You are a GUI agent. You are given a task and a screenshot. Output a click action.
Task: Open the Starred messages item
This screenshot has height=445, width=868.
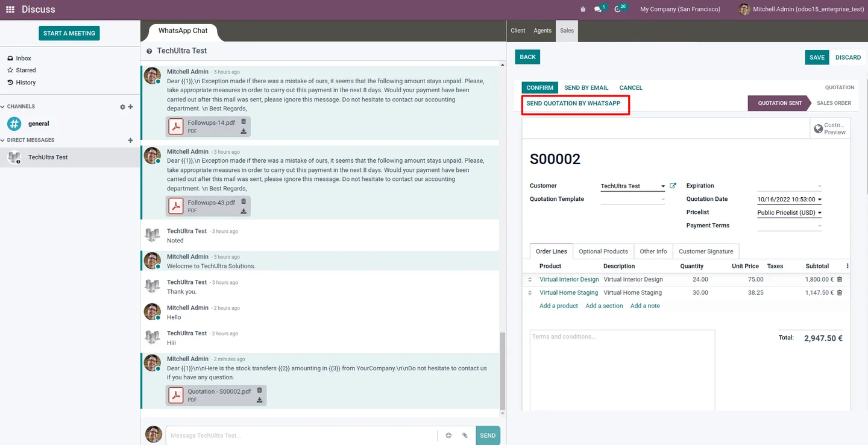(22, 71)
